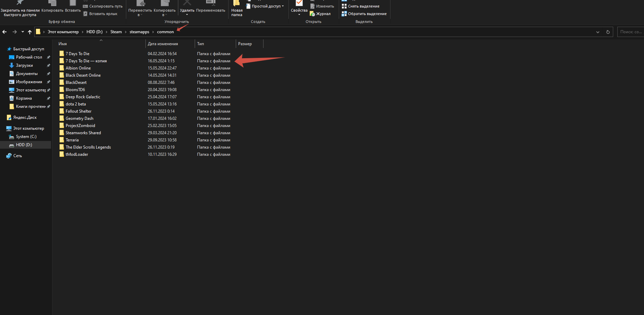Go up one folder level arrow
Screen dimensions: 644x315
[x=30, y=32]
